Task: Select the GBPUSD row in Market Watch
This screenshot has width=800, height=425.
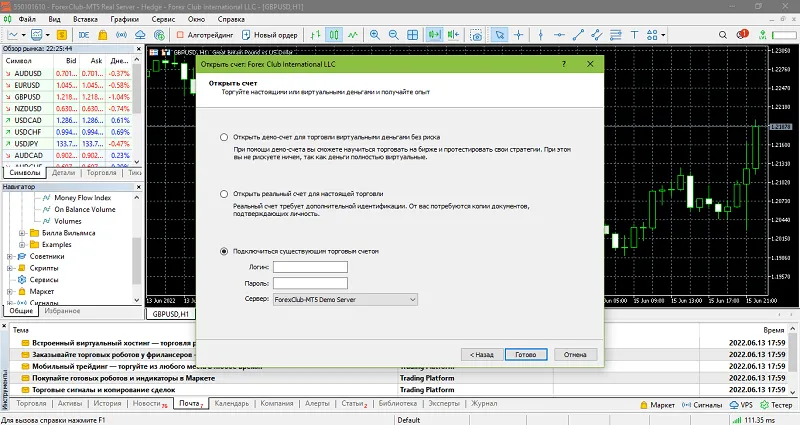Action: [67, 97]
